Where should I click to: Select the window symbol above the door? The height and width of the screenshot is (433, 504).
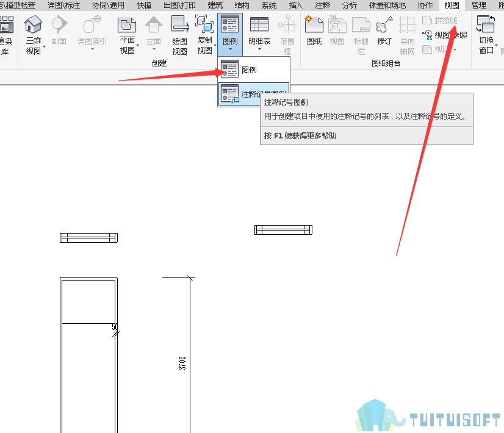tap(88, 238)
